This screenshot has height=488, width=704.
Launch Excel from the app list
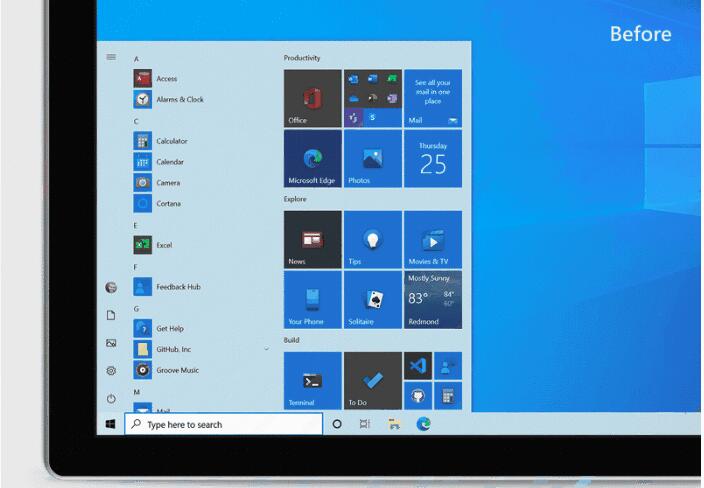tap(153, 245)
